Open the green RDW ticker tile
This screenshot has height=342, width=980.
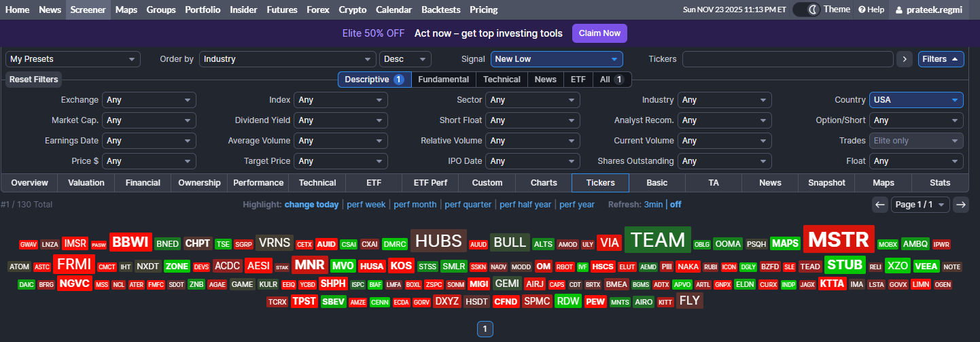pos(567,301)
